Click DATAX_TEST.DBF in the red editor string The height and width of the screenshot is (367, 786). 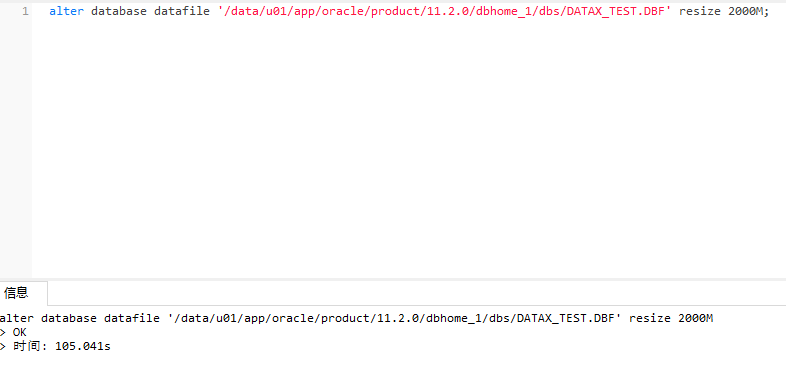616,11
